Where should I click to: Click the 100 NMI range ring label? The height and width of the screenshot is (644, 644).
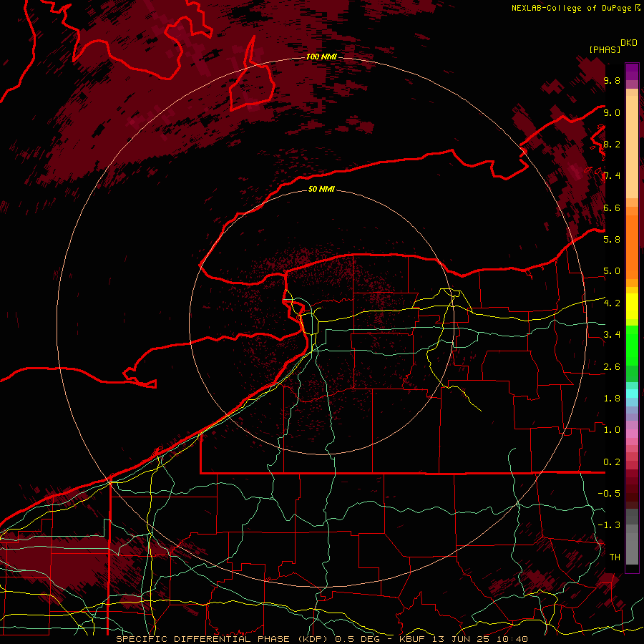pyautogui.click(x=321, y=57)
